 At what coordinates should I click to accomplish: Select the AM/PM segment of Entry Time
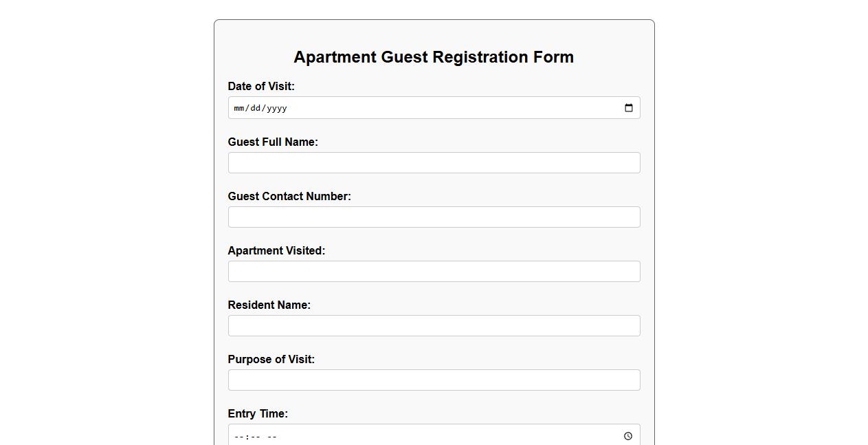pyautogui.click(x=271, y=436)
